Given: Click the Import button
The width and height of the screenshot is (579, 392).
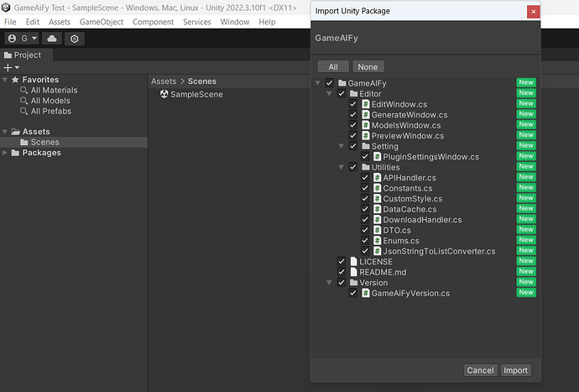Looking at the screenshot, I should pos(515,370).
